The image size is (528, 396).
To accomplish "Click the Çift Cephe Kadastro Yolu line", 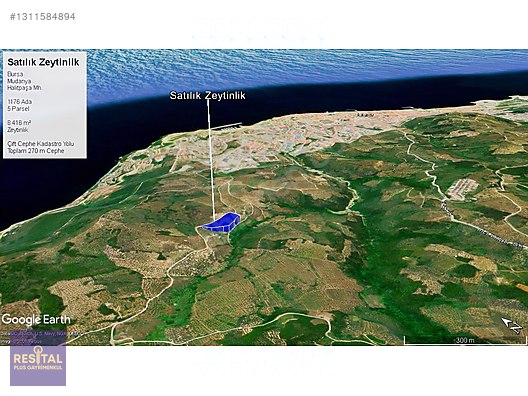I will [41, 144].
